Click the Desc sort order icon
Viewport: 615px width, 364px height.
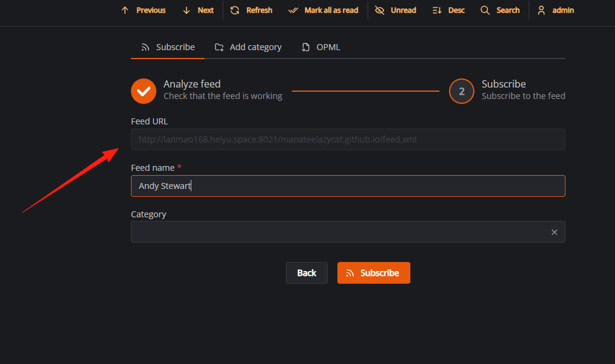pos(437,10)
